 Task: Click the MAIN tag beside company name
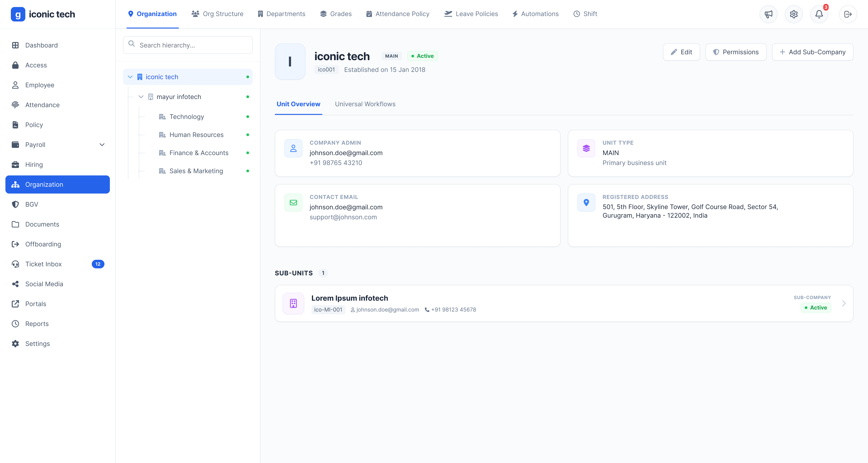[x=391, y=56]
